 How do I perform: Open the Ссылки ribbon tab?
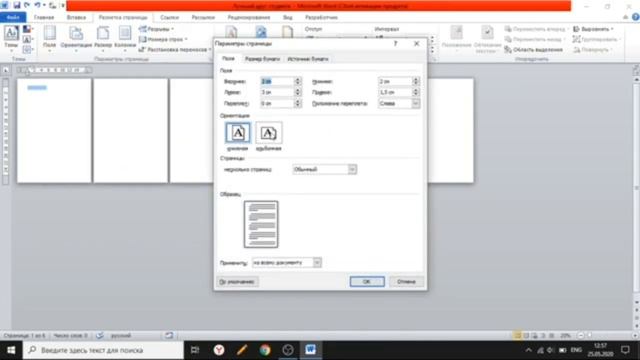(x=169, y=17)
